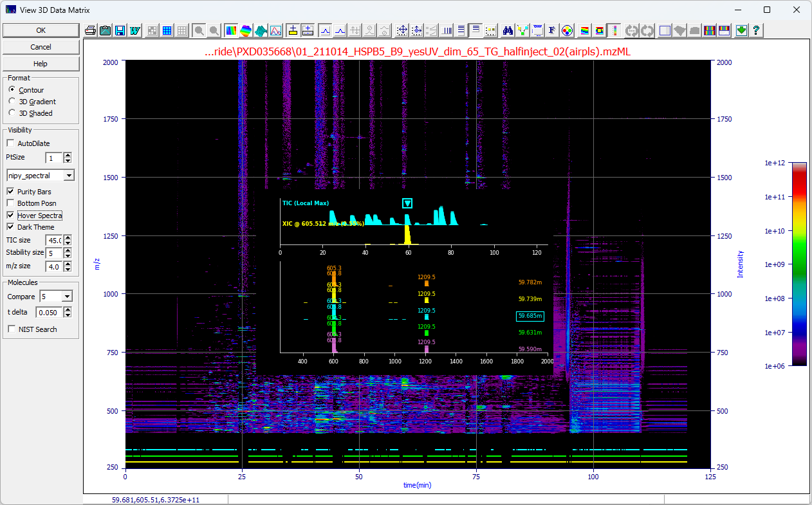Click the t delta value field

coord(50,311)
